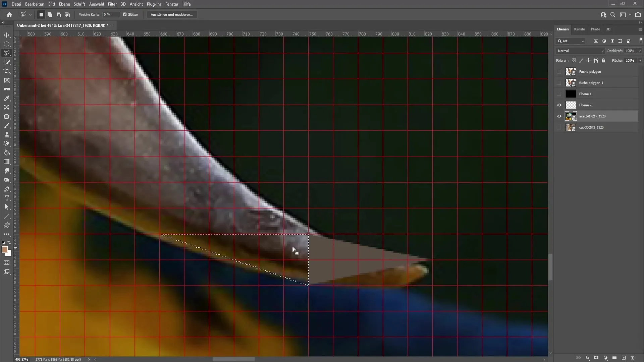Image resolution: width=644 pixels, height=362 pixels.
Task: Click the ara-3417217_1920 layer thumbnail
Action: pos(571,116)
